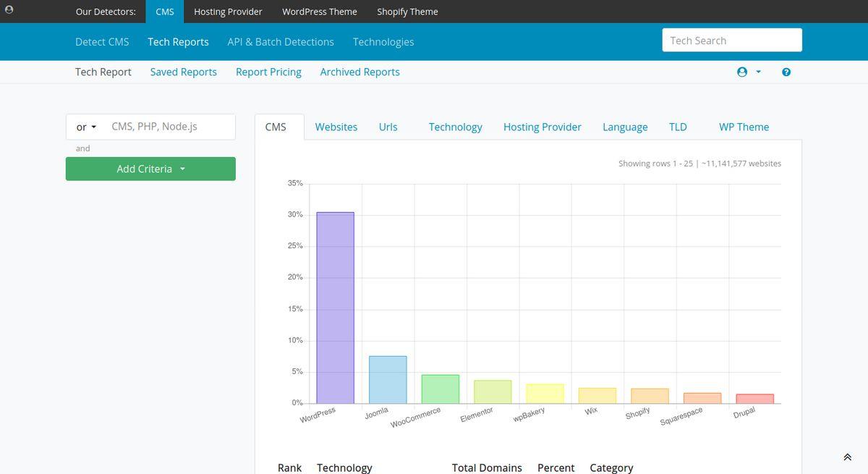Open API & Batch Detections menu item

pyautogui.click(x=281, y=42)
